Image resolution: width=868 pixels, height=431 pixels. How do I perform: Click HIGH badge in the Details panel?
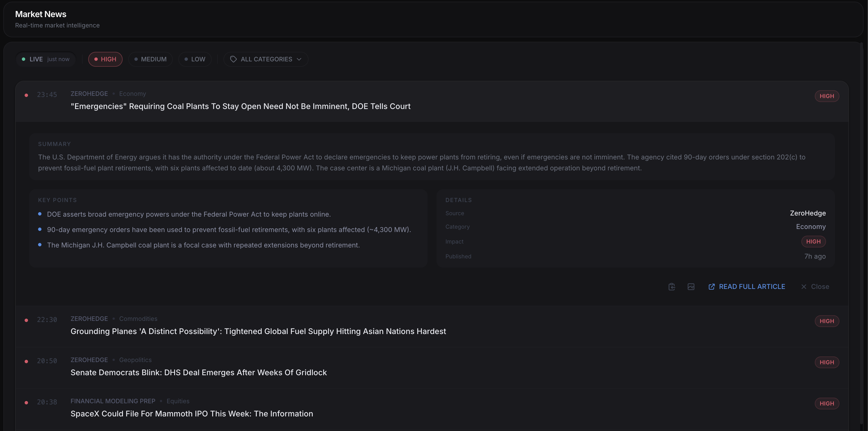(x=813, y=242)
